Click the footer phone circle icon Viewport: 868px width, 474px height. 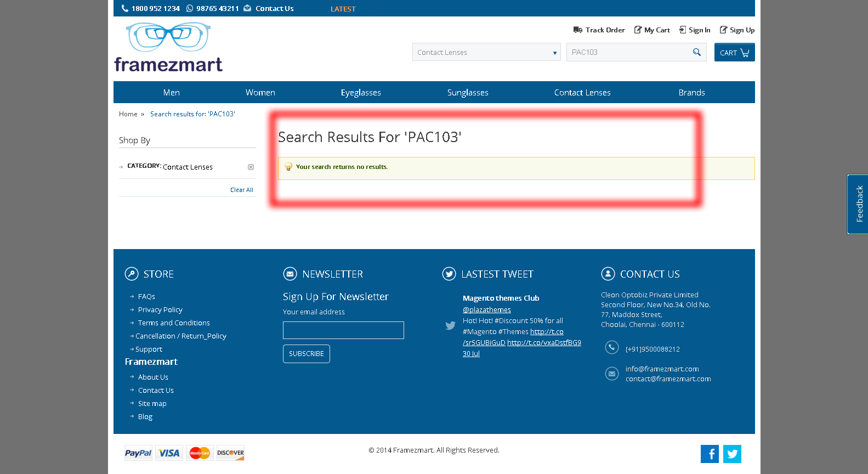tap(612, 347)
